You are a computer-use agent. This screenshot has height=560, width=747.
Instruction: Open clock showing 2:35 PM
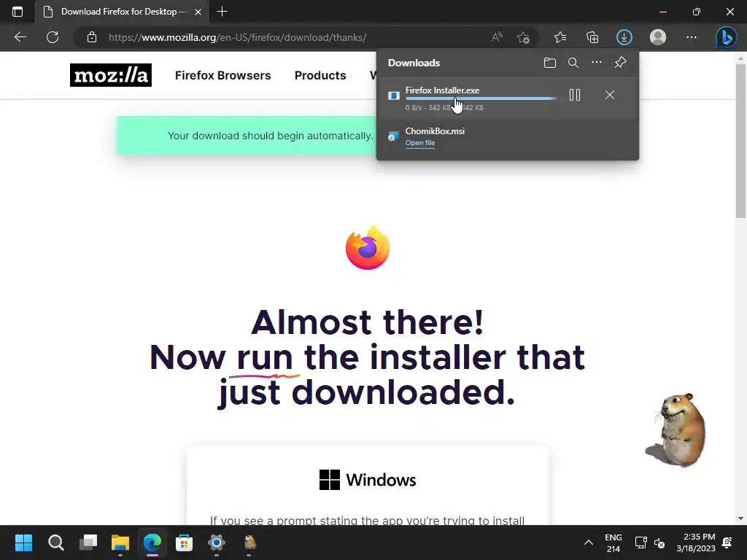pos(696,542)
